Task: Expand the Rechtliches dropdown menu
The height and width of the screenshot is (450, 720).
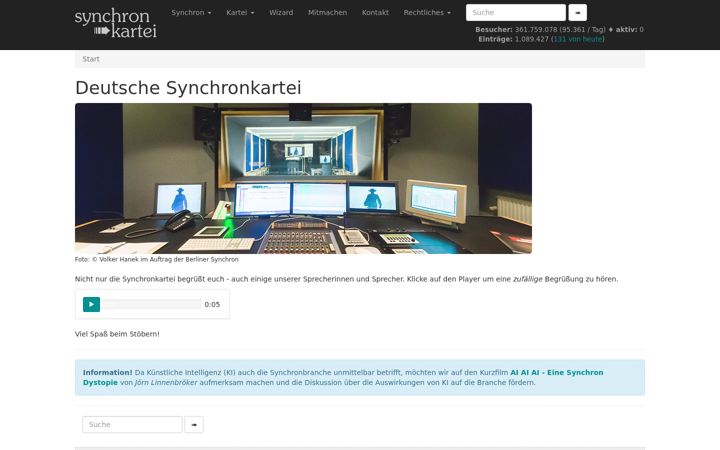Action: pos(427,12)
